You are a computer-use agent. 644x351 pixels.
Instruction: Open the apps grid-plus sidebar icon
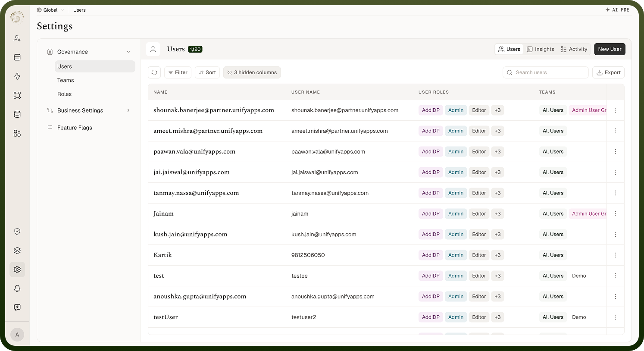click(17, 133)
